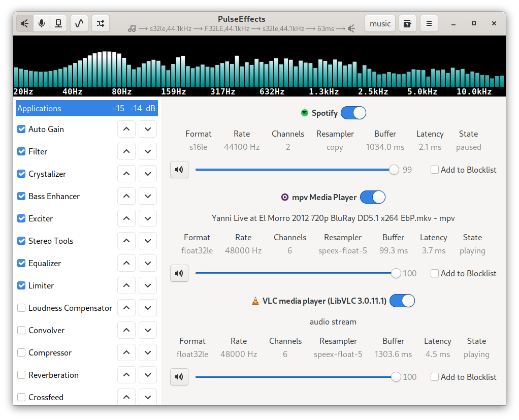Switch to microphone input effects view
This screenshot has width=519, height=420.
tap(42, 23)
